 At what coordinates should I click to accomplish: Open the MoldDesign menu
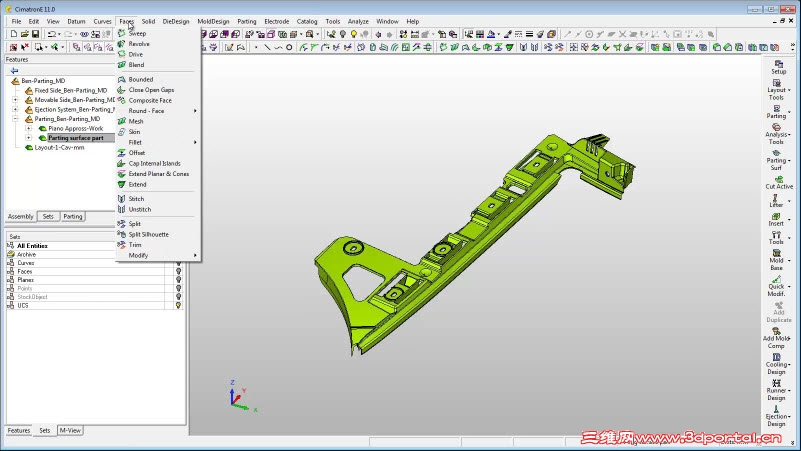click(x=213, y=21)
